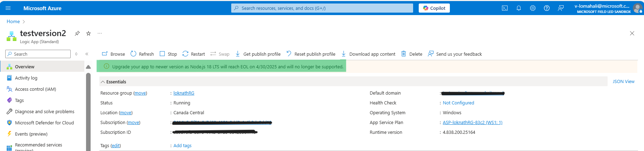The height and width of the screenshot is (151, 644).
Task: Toggle expand/collapse of menu groups
Action: click(76, 54)
